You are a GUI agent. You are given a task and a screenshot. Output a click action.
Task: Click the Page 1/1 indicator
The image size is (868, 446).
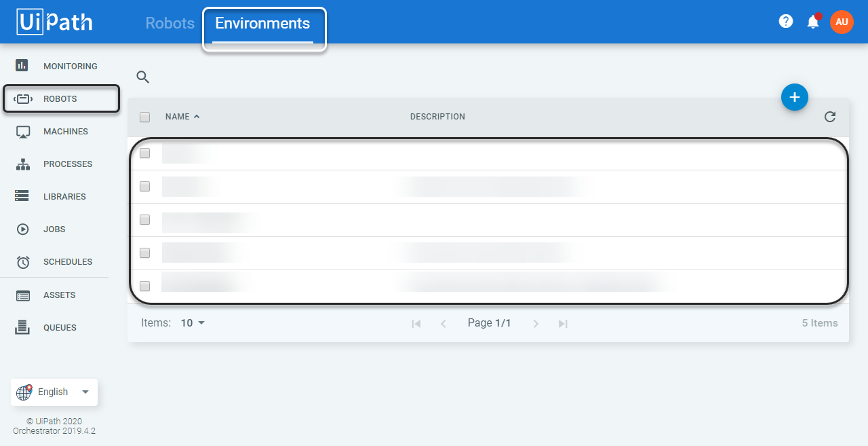point(490,323)
